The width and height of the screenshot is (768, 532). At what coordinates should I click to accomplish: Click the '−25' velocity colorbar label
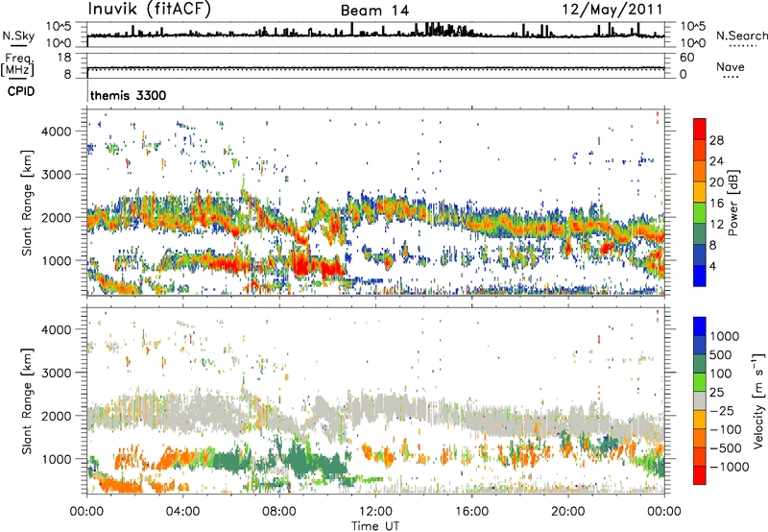[721, 411]
